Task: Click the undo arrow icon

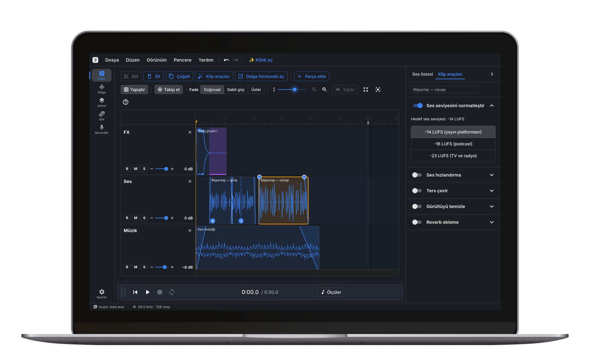Action: click(226, 60)
